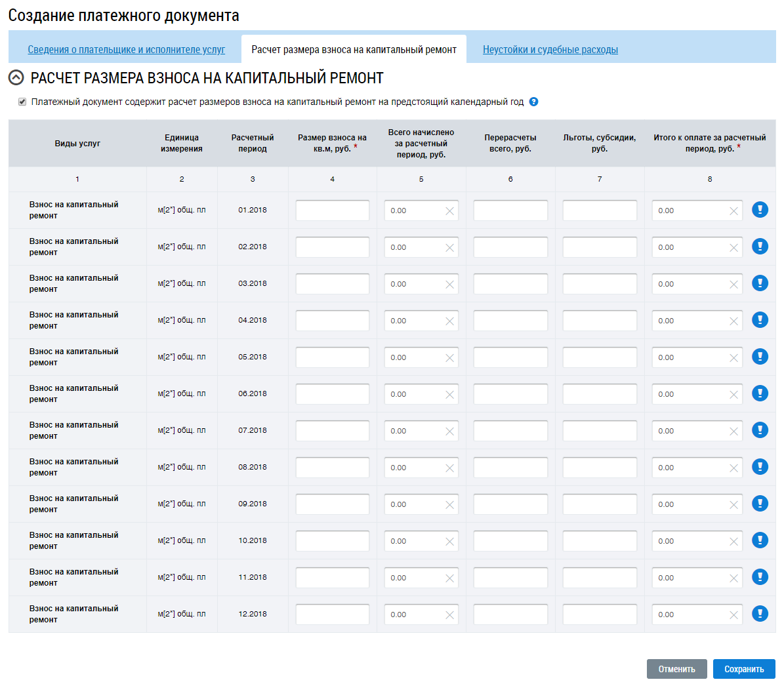Clear the total accrued value for 09.2018

449,505
